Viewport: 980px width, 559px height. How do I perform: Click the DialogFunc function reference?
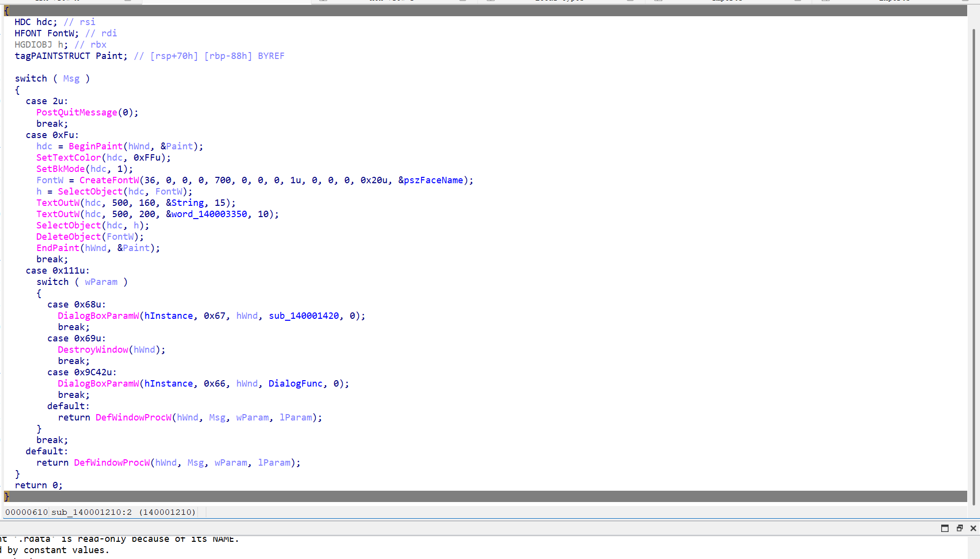click(295, 384)
